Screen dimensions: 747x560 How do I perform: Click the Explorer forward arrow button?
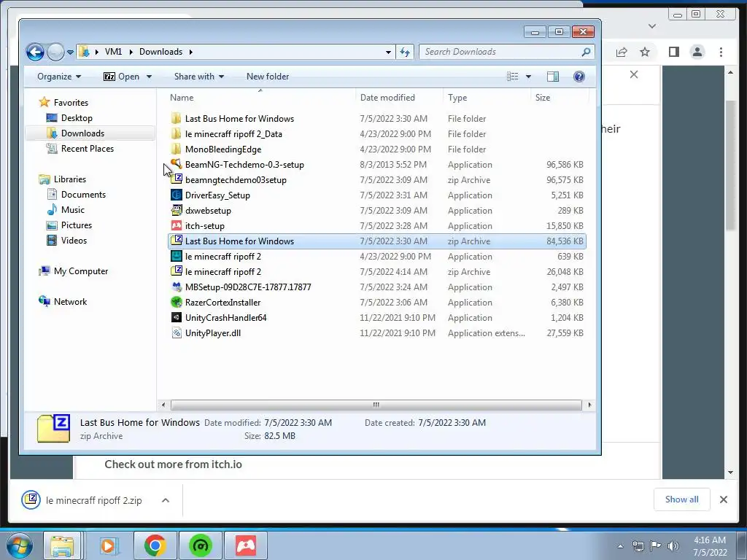point(55,52)
